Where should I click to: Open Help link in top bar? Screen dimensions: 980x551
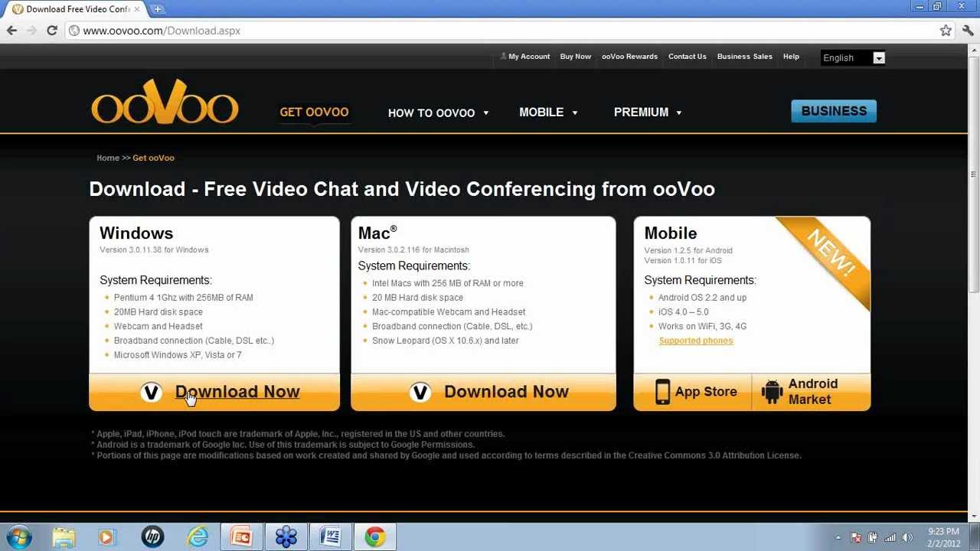click(791, 57)
